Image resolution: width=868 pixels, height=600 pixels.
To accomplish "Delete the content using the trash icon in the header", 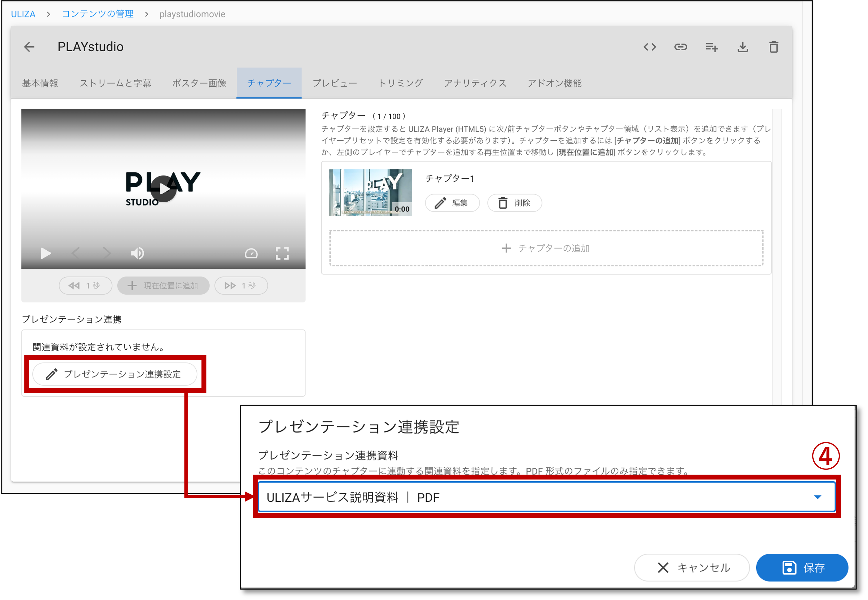I will (x=774, y=47).
